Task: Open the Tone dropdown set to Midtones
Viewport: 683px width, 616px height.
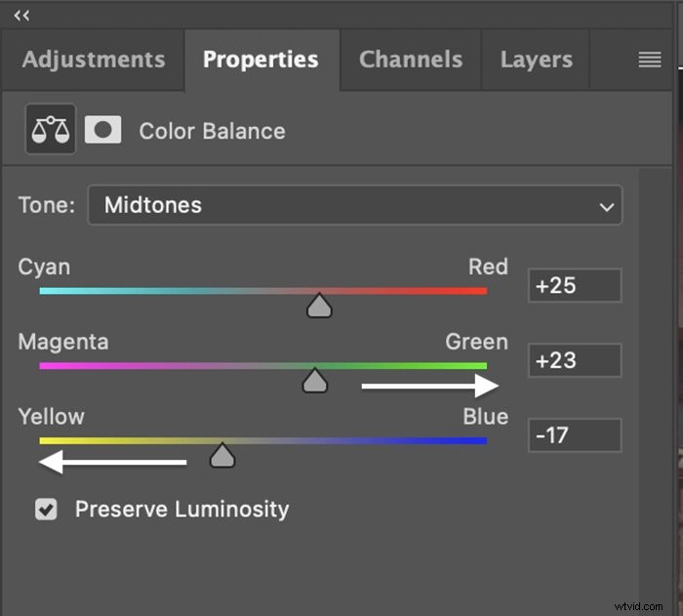Action: click(355, 205)
